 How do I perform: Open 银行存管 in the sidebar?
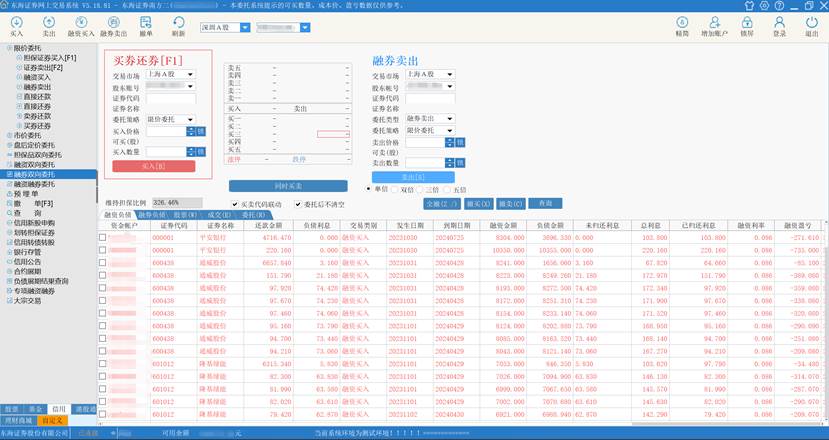point(27,252)
